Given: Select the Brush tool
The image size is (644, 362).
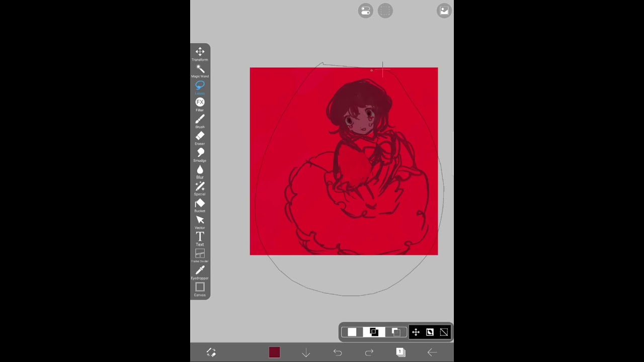Looking at the screenshot, I should [200, 121].
